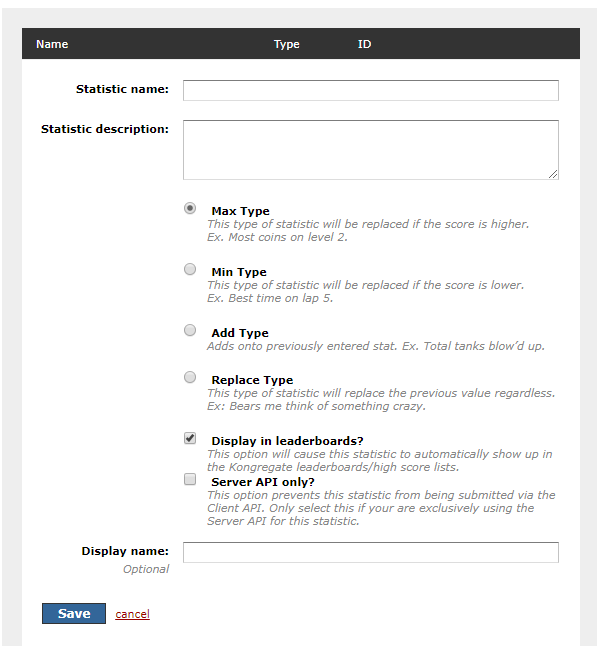Choose the Min Type radio option

click(x=190, y=269)
